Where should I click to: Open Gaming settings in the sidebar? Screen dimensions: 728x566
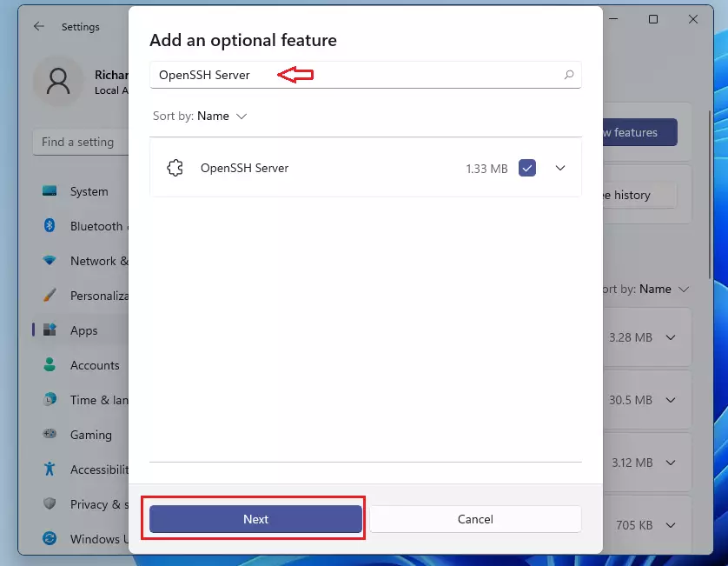click(x=81, y=434)
